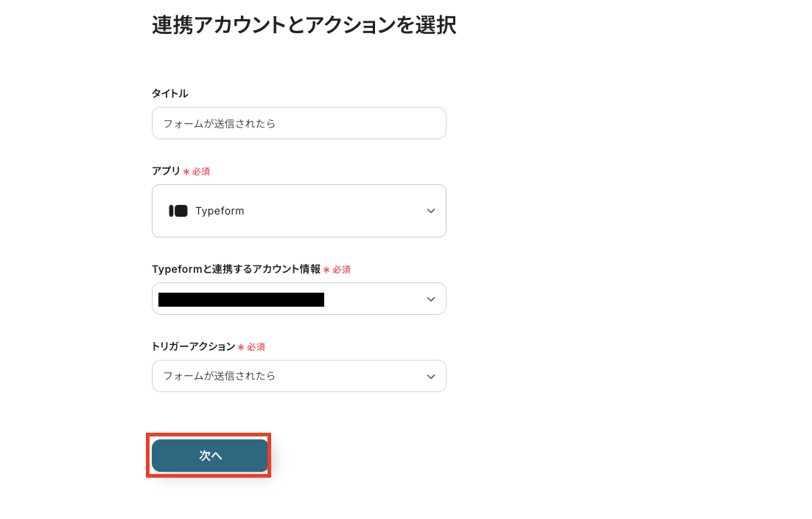The image size is (812, 519).
Task: Click the 必須 text next to トリガーアクション
Action: coord(256,347)
